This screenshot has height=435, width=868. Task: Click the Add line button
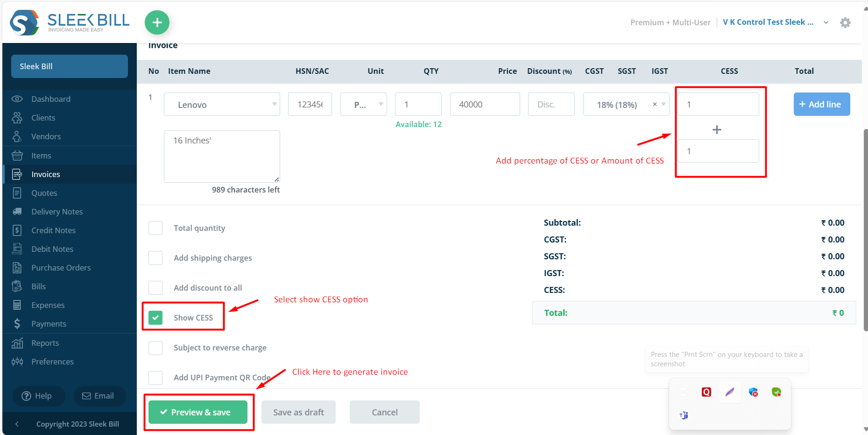pyautogui.click(x=822, y=104)
